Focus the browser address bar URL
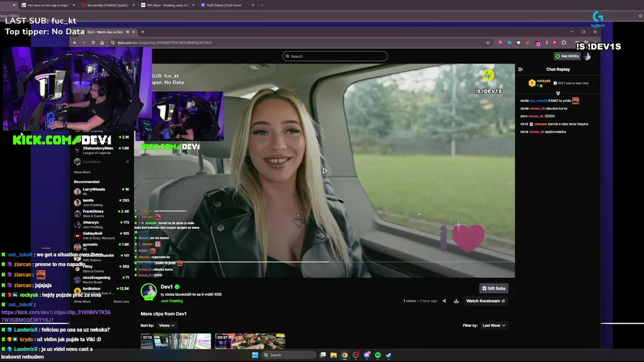 pos(165,43)
